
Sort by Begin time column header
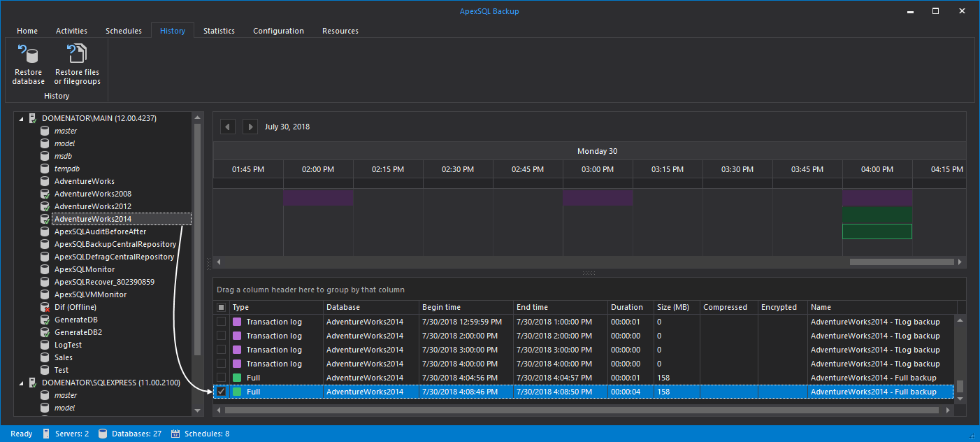pyautogui.click(x=441, y=307)
